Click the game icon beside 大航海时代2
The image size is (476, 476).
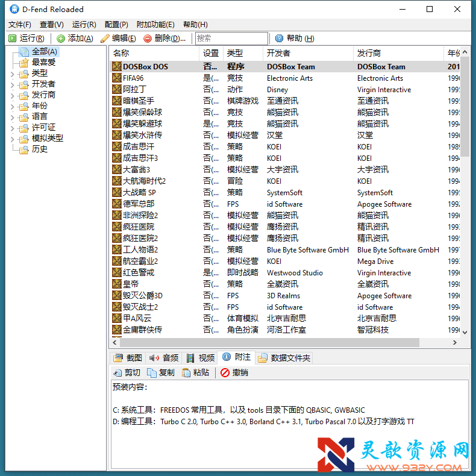(117, 181)
